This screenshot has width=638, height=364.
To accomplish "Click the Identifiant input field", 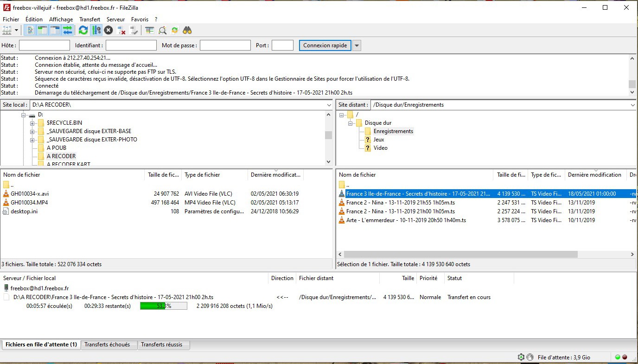I will click(x=131, y=45).
